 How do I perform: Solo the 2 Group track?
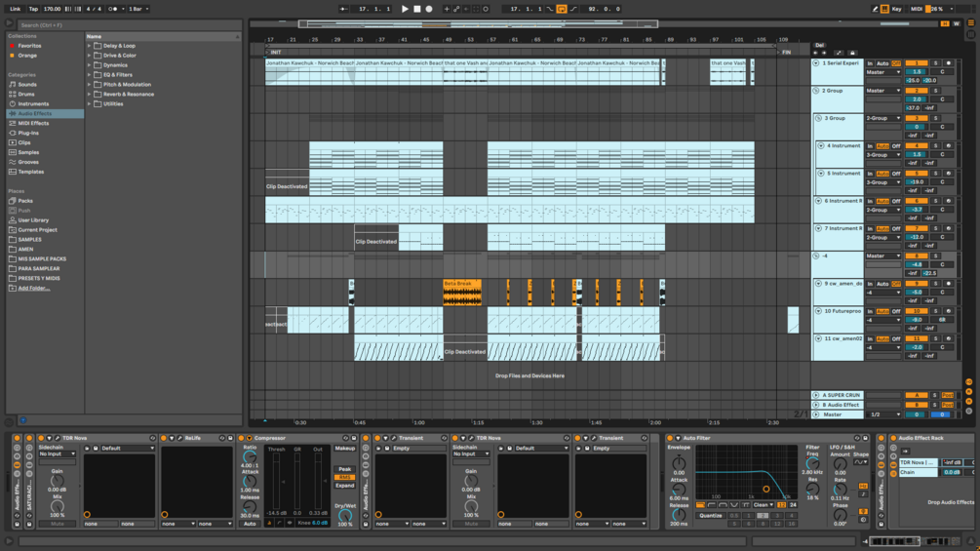click(x=935, y=91)
